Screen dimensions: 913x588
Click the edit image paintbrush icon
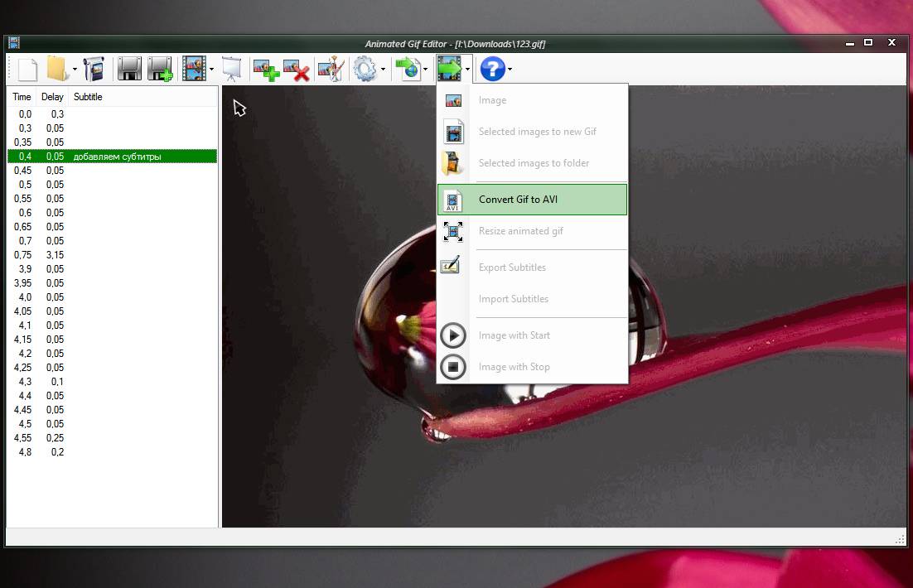pos(331,70)
